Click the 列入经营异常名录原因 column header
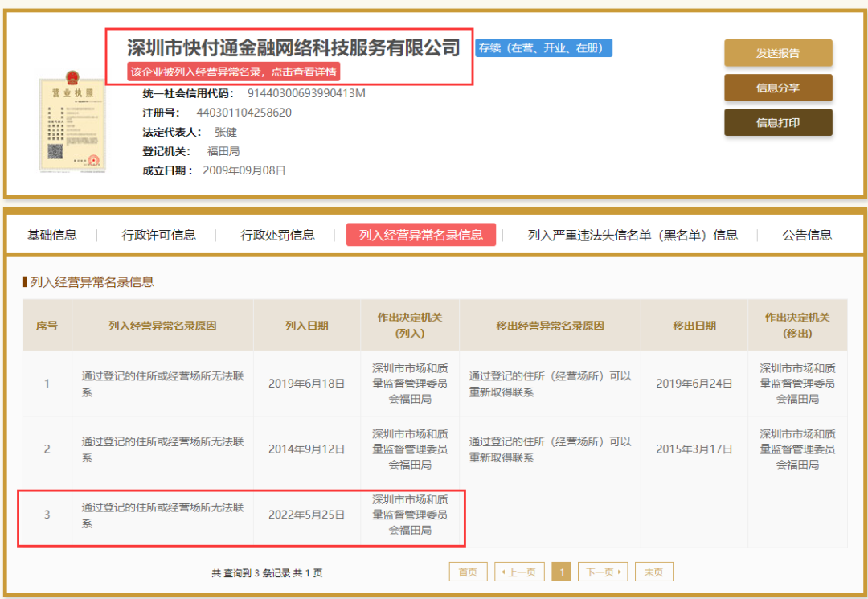 click(162, 326)
